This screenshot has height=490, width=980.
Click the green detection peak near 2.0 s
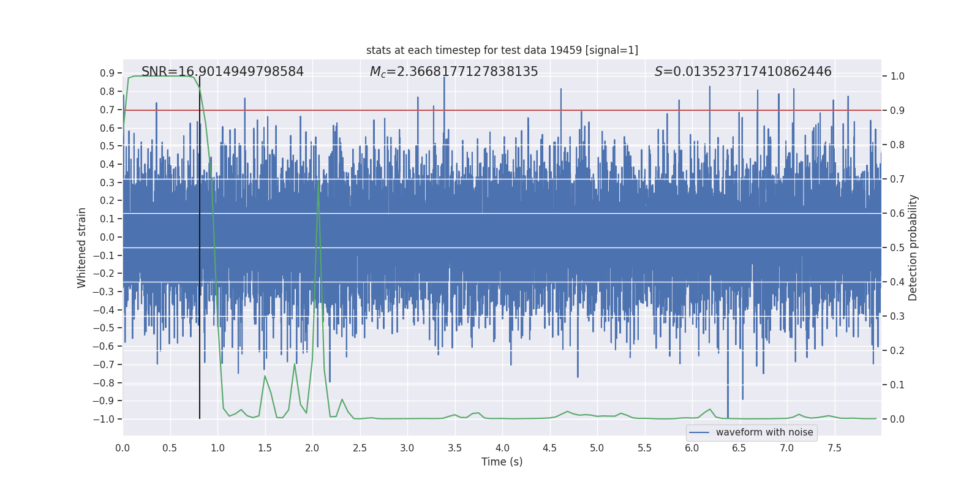pos(318,184)
